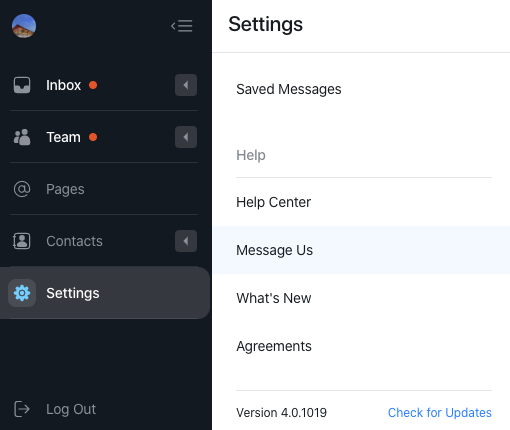Open Inbox from the sidebar
This screenshot has width=510, height=430.
tap(63, 85)
